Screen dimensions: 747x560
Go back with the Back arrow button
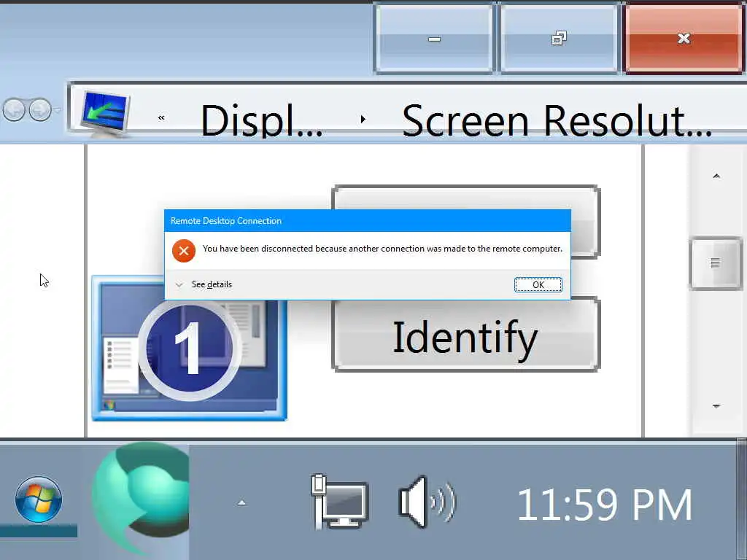tap(14, 110)
